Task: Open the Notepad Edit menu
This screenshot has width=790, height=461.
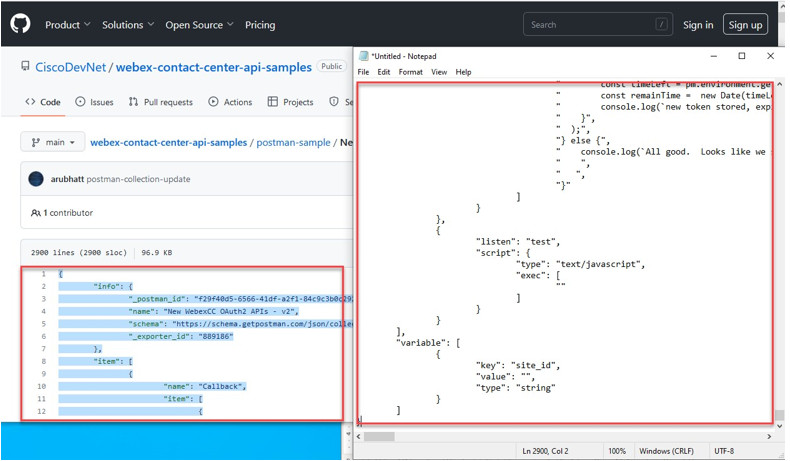Action: (x=383, y=72)
